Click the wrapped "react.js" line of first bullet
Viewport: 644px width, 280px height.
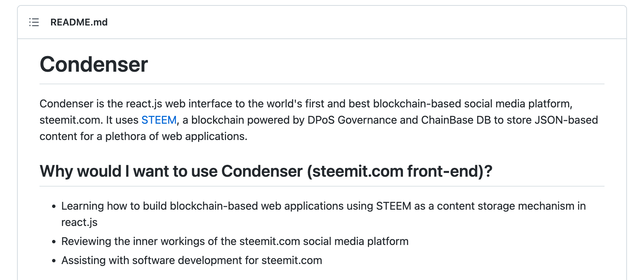tap(79, 222)
